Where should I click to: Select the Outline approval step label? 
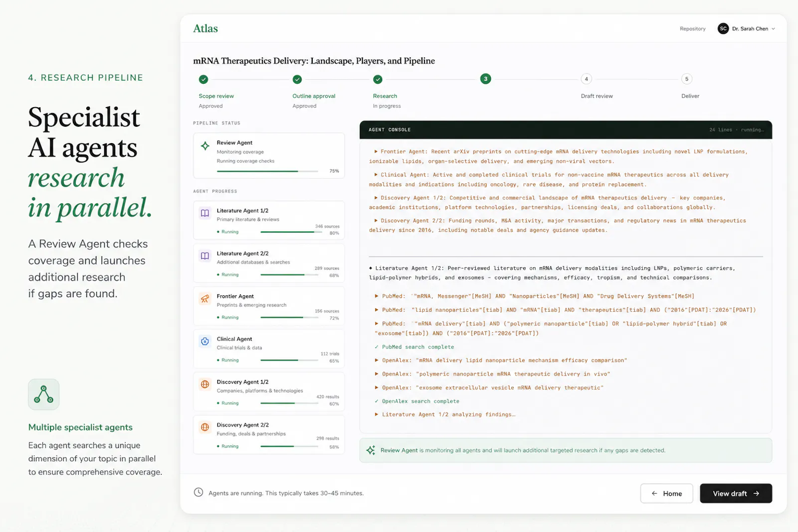(x=314, y=96)
